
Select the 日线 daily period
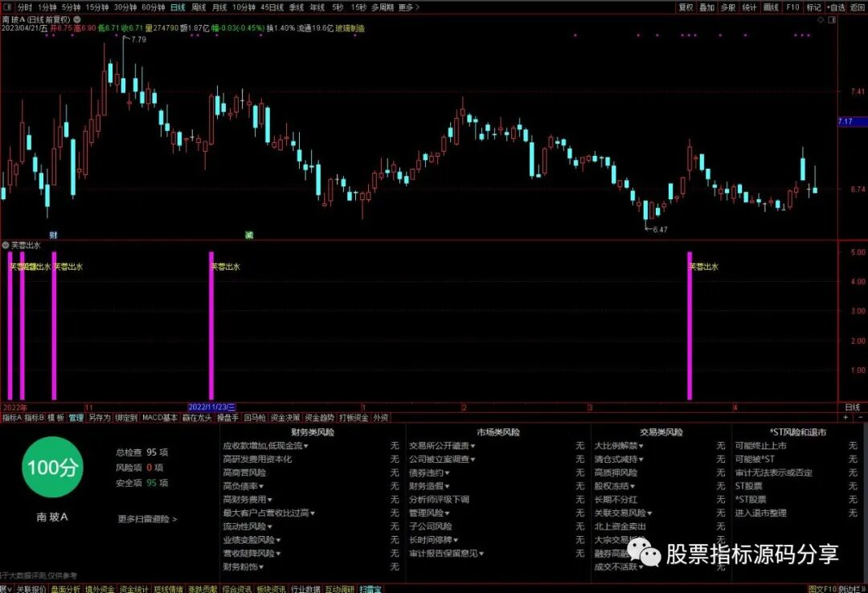tap(178, 7)
